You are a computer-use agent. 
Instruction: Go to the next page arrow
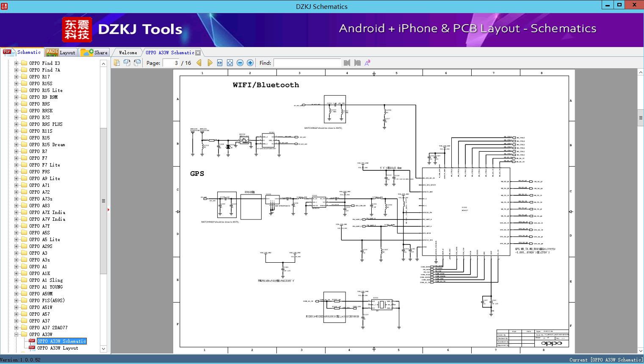point(210,63)
